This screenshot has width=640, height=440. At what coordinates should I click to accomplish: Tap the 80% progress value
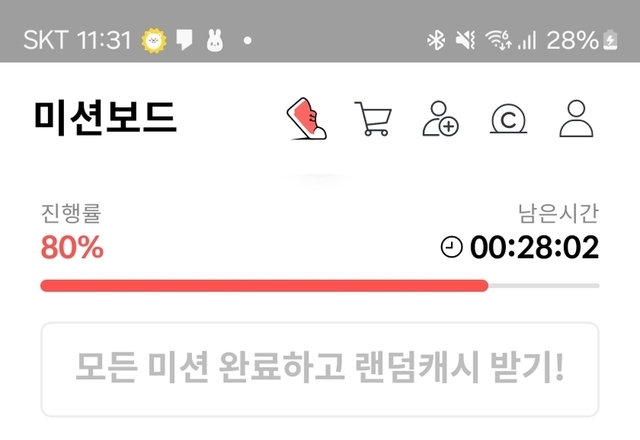72,247
